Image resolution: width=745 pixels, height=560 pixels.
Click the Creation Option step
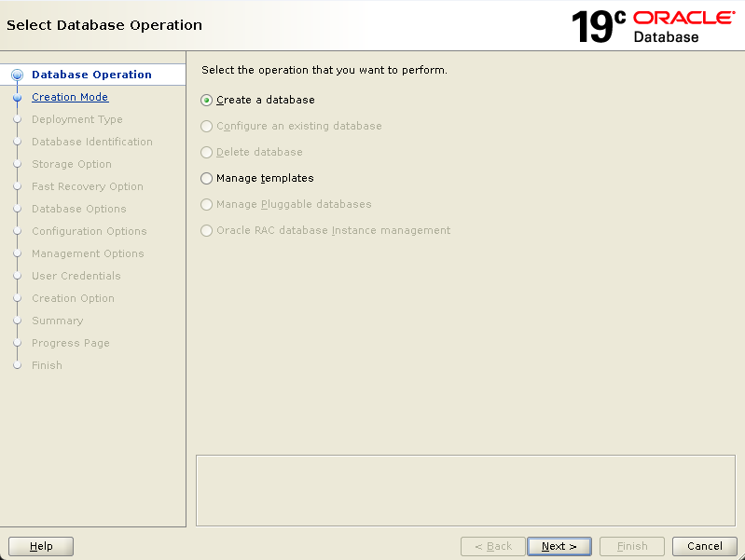[x=73, y=298]
